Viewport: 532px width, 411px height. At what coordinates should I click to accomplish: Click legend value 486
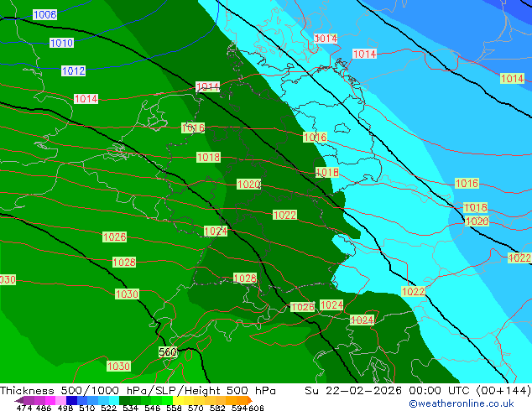44,408
